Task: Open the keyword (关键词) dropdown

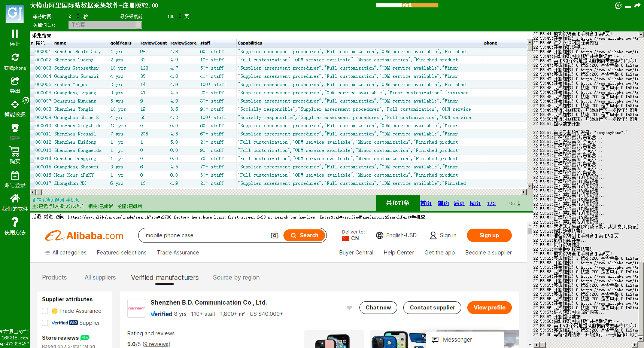Action: [139, 25]
